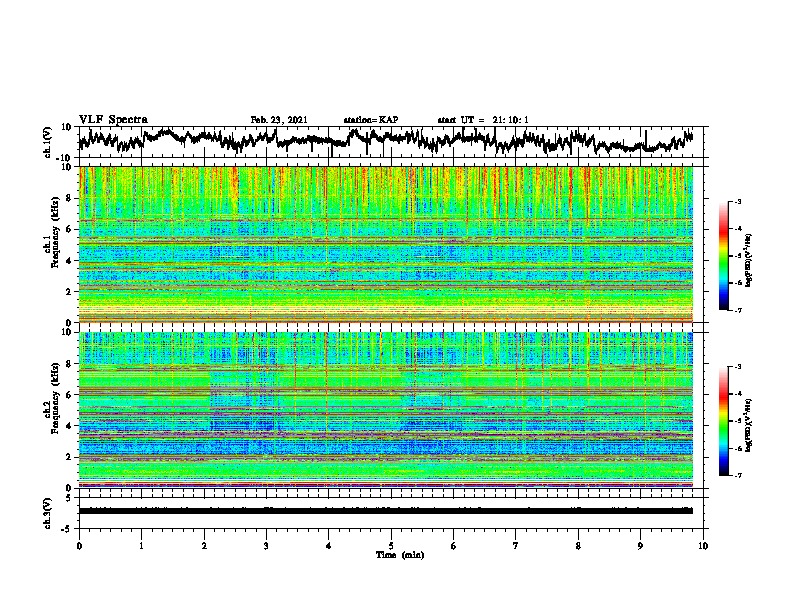
Task: Click the "VLF Spectra" plot title
Action: pos(113,119)
